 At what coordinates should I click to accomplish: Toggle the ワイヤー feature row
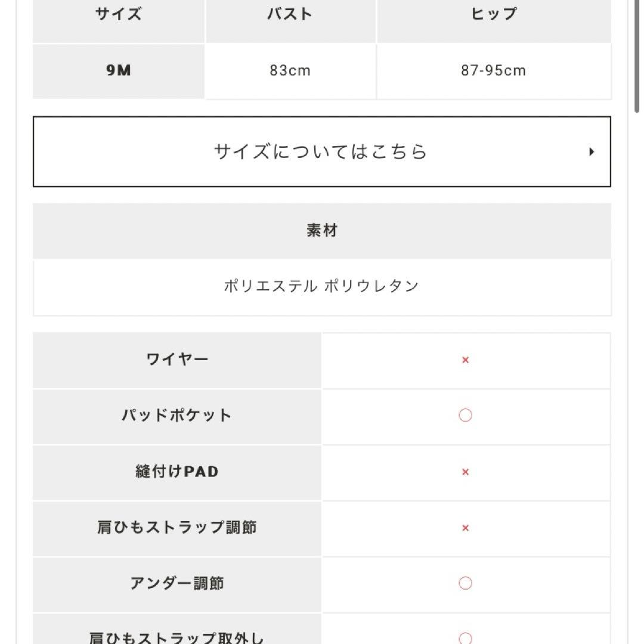coord(177,358)
